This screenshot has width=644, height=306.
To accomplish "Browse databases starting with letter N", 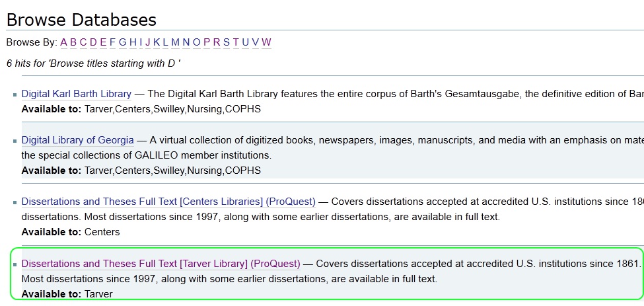I will coord(186,42).
